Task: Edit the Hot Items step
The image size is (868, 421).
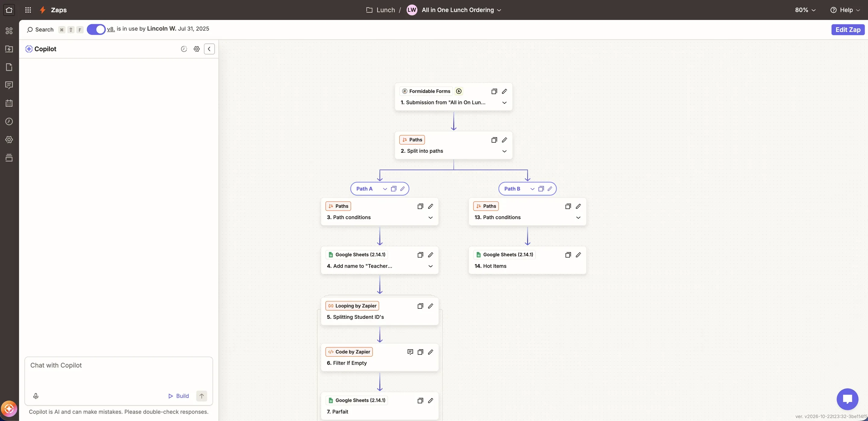Action: tap(578, 255)
